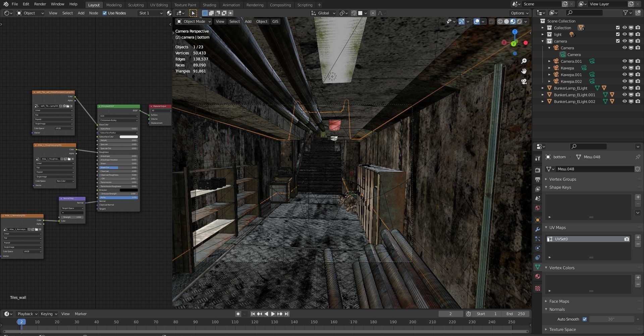Click the End frame field showing 250

(516, 314)
